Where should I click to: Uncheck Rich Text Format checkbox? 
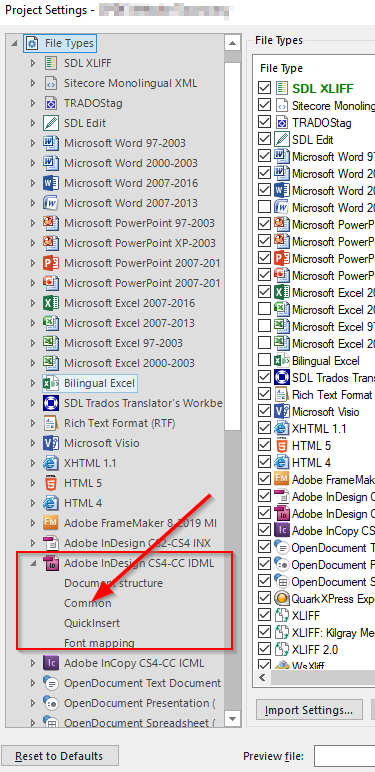pos(264,394)
